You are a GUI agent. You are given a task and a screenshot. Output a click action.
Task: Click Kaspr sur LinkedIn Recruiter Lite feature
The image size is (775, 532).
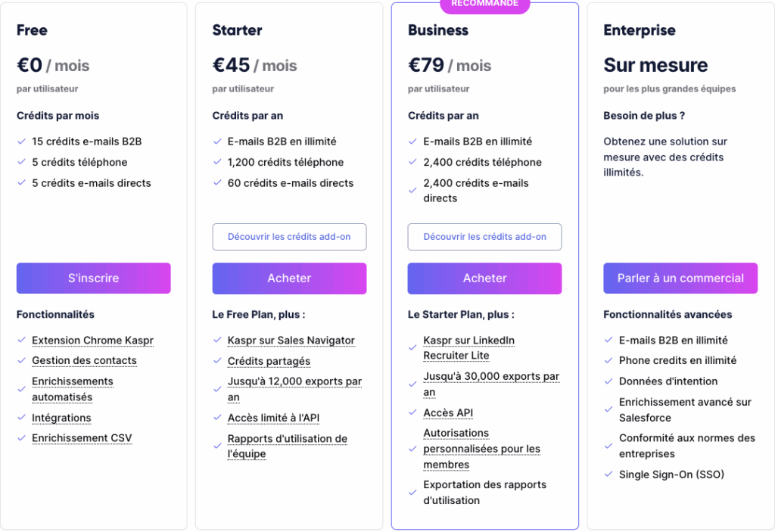click(468, 348)
